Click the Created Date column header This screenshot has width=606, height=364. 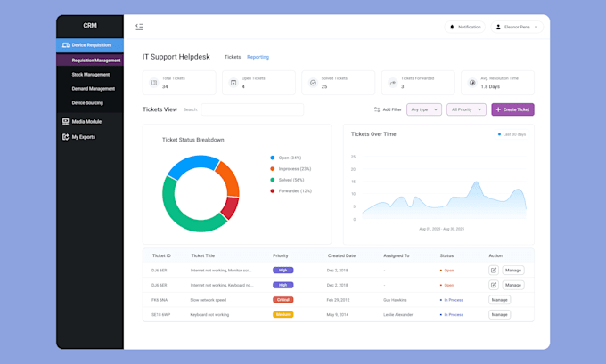tap(341, 255)
